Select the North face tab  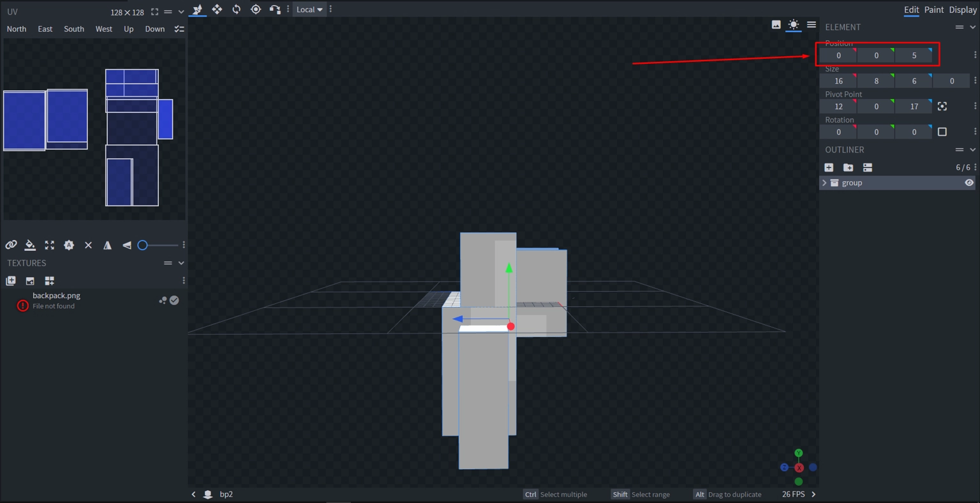tap(17, 29)
